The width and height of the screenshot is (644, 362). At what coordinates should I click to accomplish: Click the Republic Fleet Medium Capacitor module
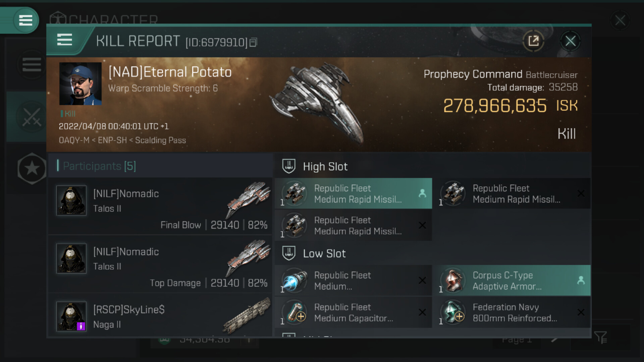click(x=353, y=312)
